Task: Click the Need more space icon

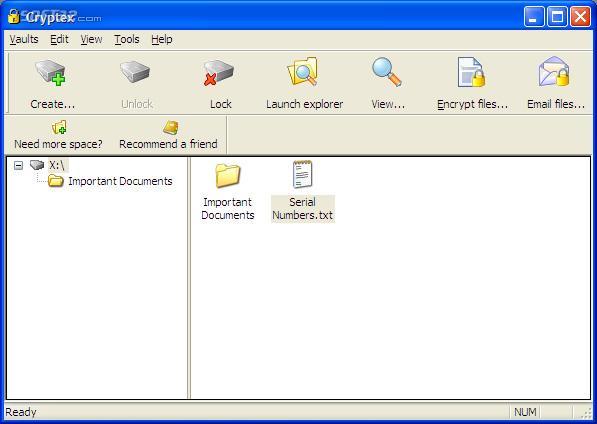Action: tap(59, 128)
